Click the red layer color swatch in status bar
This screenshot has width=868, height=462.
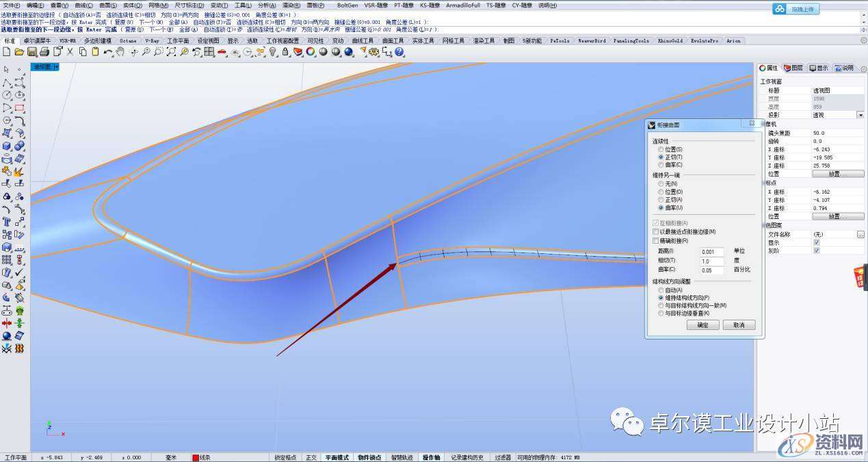(195, 457)
